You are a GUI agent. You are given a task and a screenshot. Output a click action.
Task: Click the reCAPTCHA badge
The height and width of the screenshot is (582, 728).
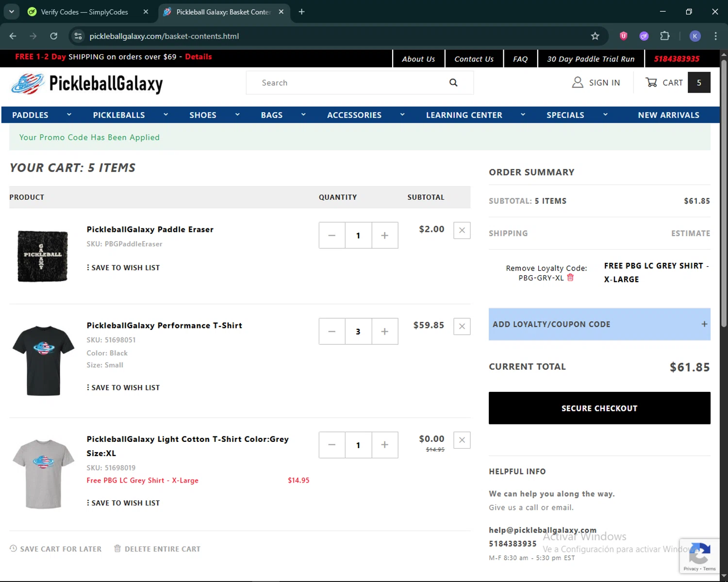click(x=699, y=556)
